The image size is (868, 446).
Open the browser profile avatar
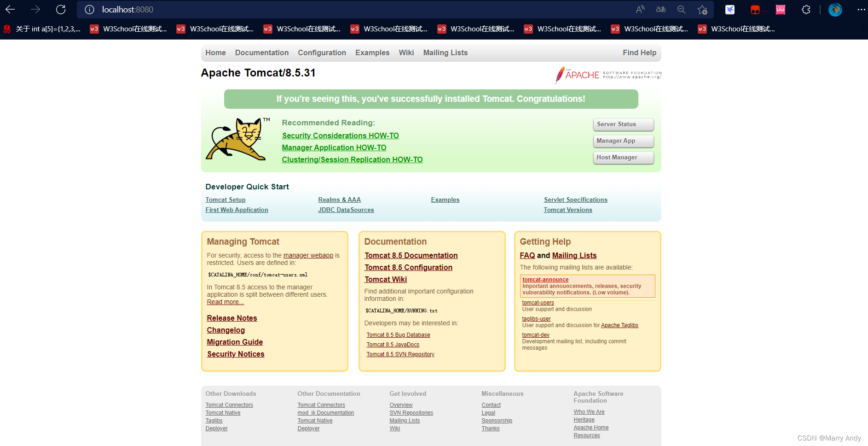click(x=835, y=9)
